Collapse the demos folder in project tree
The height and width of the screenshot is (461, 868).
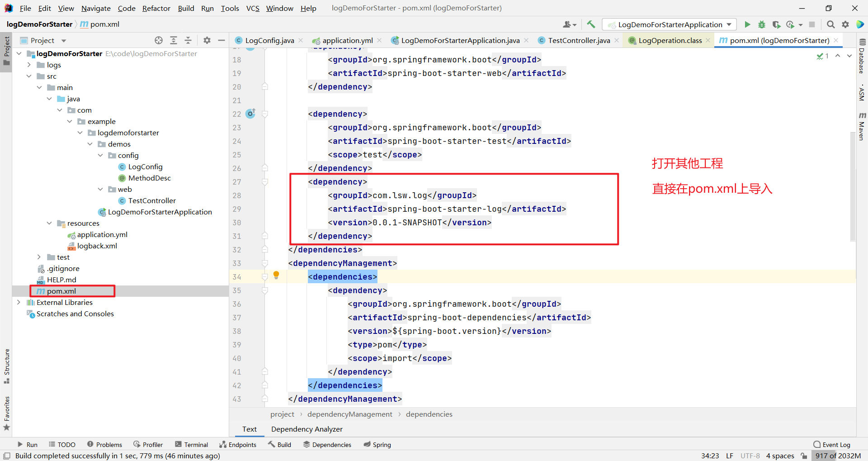click(x=90, y=144)
